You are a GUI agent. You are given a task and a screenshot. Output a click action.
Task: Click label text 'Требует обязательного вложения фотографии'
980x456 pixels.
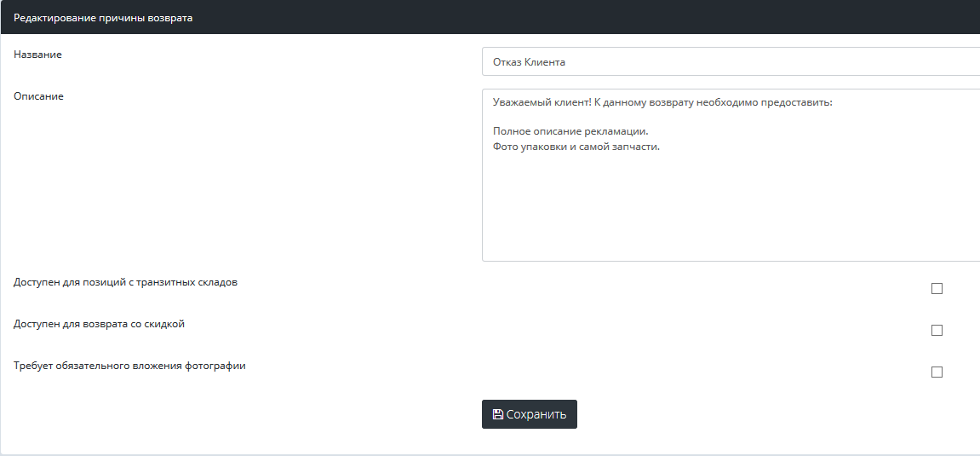129,366
